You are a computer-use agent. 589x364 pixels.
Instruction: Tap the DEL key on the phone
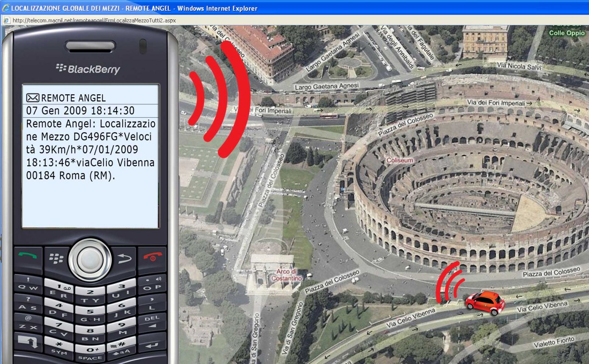152,322
